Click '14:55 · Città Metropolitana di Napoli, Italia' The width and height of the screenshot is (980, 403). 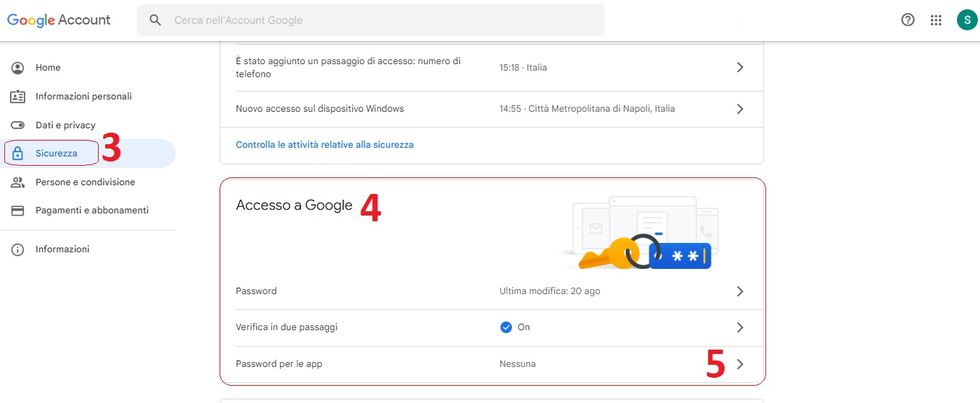click(588, 109)
